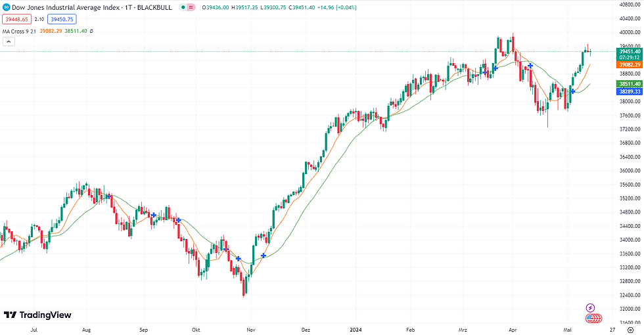
Task: Click the green market status dot
Action: [183, 7]
